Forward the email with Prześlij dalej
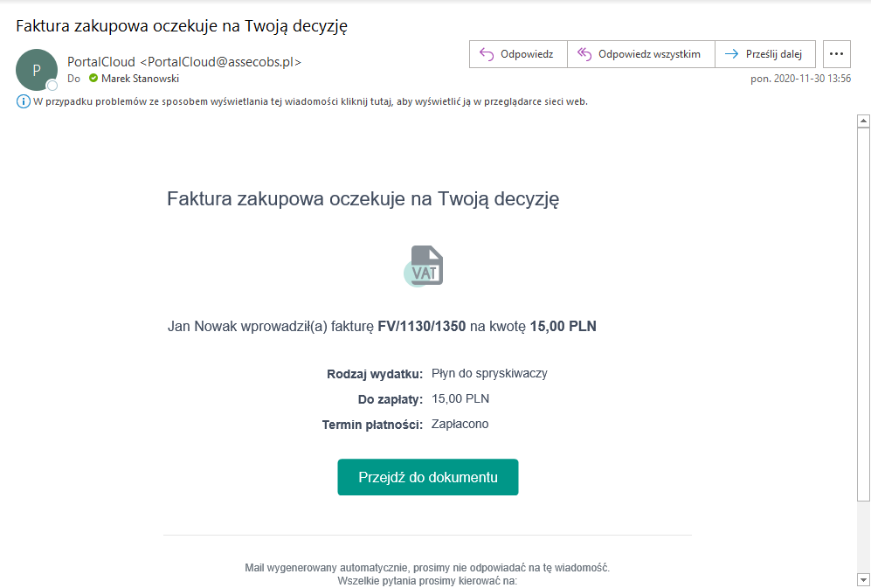The height and width of the screenshot is (588, 871). coord(764,54)
